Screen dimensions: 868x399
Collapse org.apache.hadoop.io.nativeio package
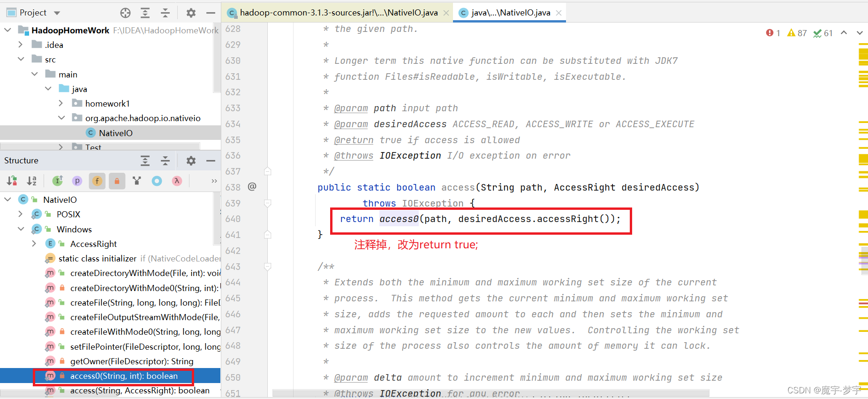tap(61, 118)
